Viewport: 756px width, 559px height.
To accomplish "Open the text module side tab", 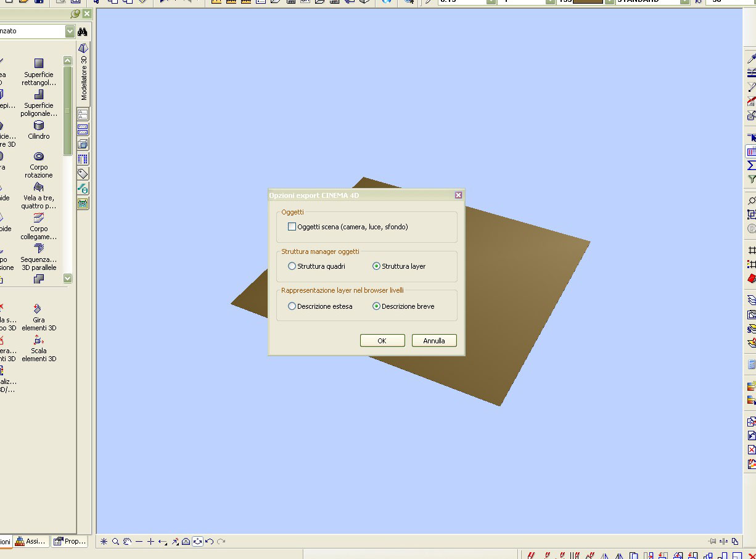I will pos(83,115).
